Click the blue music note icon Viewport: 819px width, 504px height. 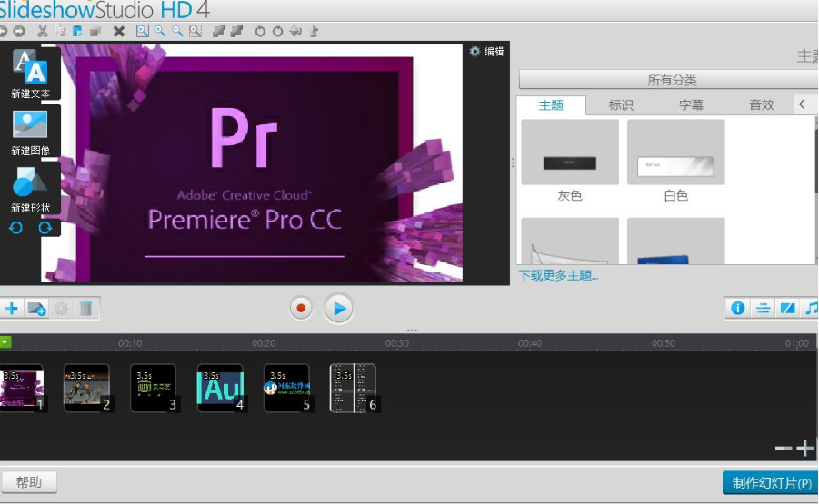[x=811, y=309]
